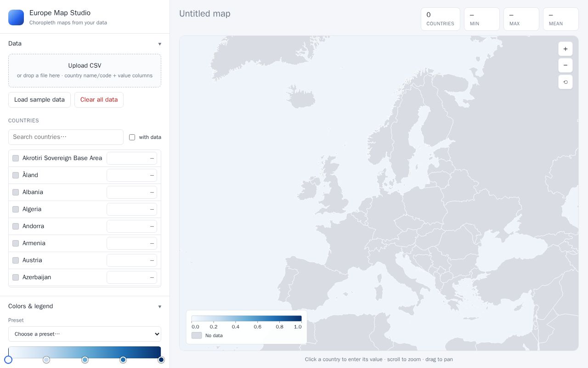Click the value field for Austria
588x368 pixels.
132,260
